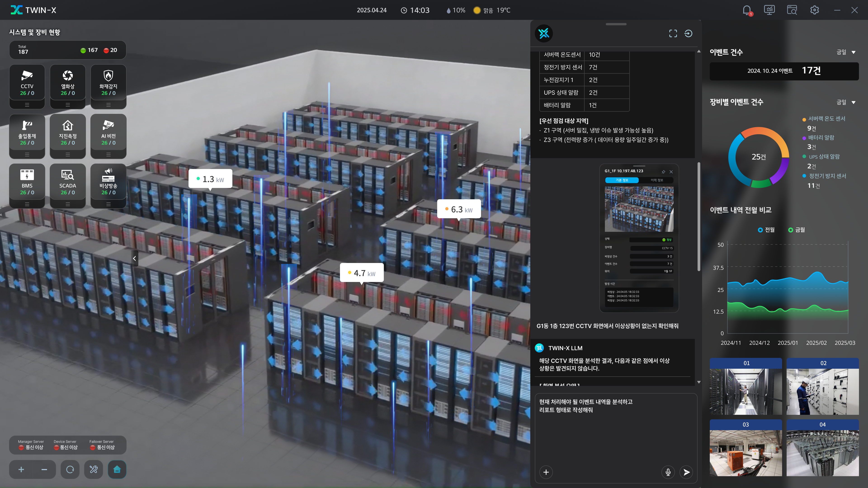Image resolution: width=868 pixels, height=488 pixels.
Task: Open camera thumbnail 04
Action: (x=823, y=448)
